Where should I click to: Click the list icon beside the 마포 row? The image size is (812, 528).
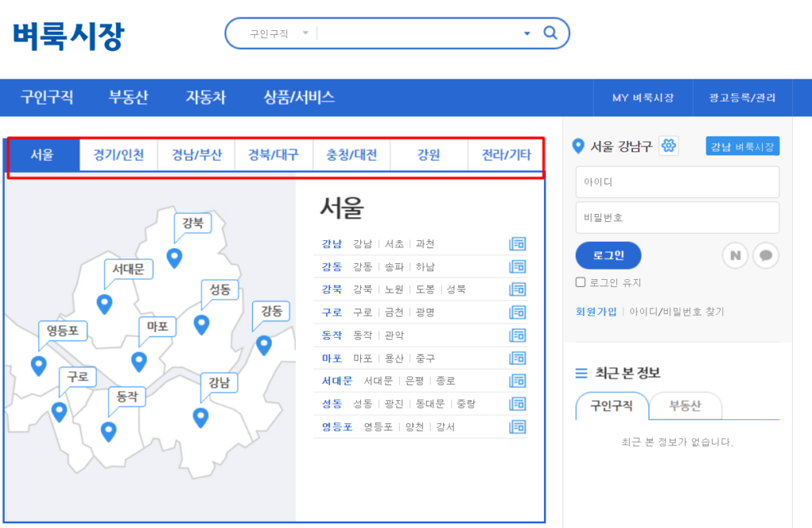click(518, 358)
